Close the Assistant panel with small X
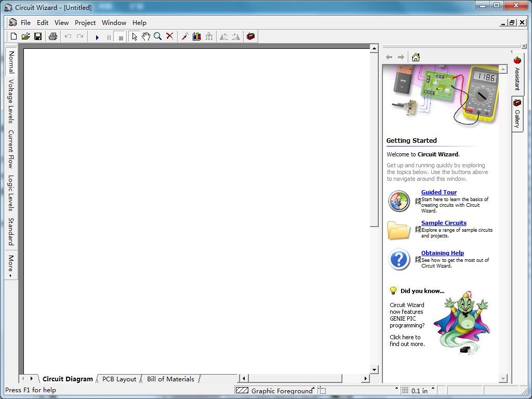 [x=524, y=46]
